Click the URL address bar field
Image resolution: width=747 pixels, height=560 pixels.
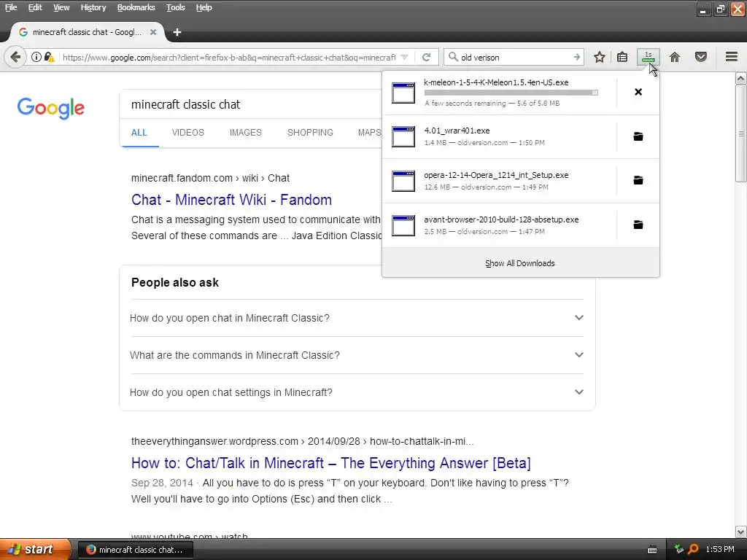click(x=228, y=57)
